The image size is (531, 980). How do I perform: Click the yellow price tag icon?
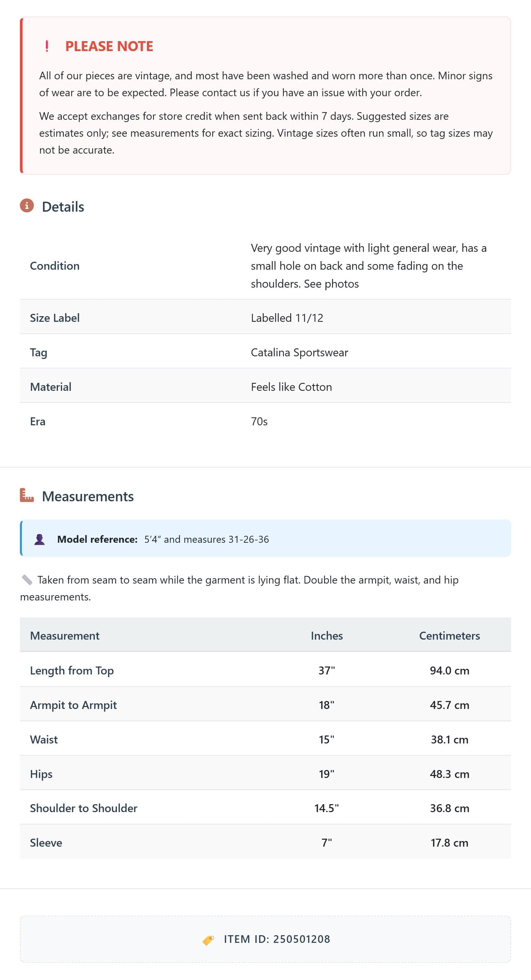[x=208, y=940]
